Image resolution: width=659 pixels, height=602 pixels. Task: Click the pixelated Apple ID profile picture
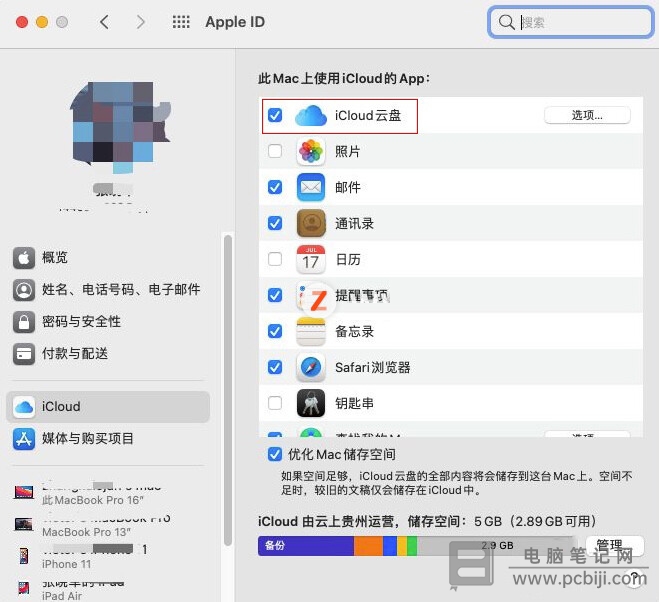pos(121,127)
